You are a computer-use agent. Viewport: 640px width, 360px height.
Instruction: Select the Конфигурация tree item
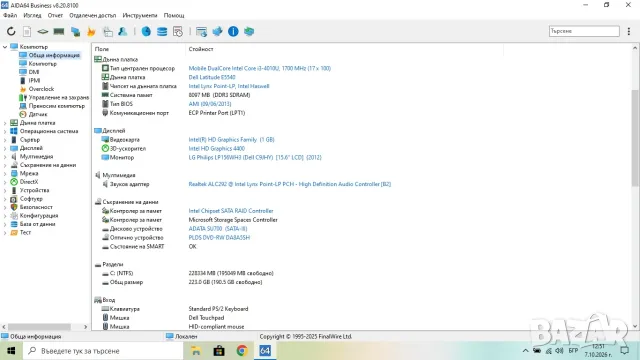pos(39,216)
